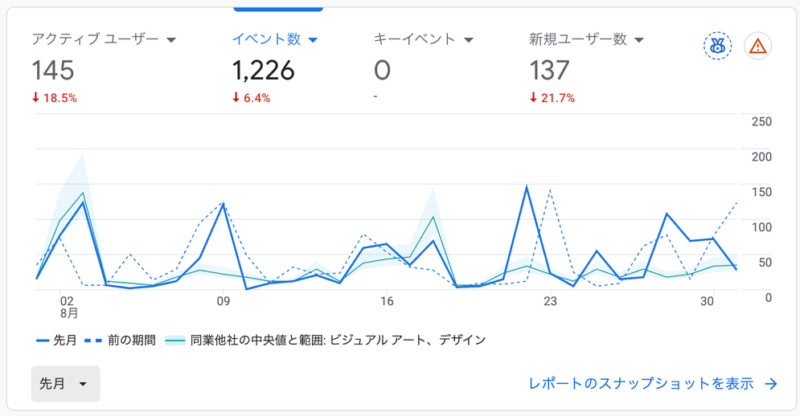Viewport: 800px width, 416px height.
Task: Open the イベント数 metric dropdown
Action: tap(275, 39)
